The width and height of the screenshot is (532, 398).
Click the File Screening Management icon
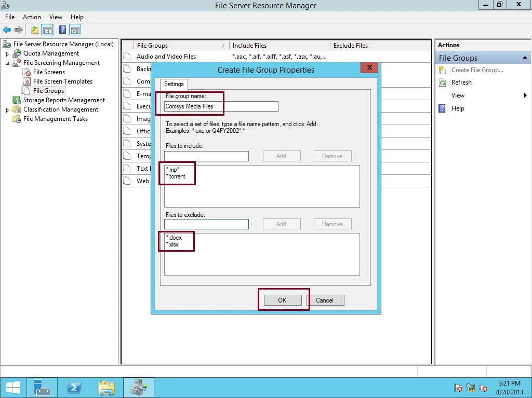coord(17,63)
